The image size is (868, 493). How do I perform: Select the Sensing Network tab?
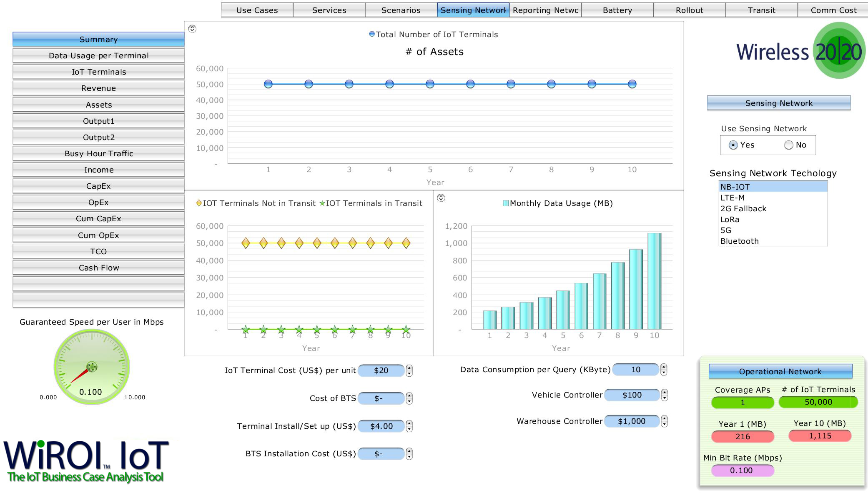click(473, 10)
